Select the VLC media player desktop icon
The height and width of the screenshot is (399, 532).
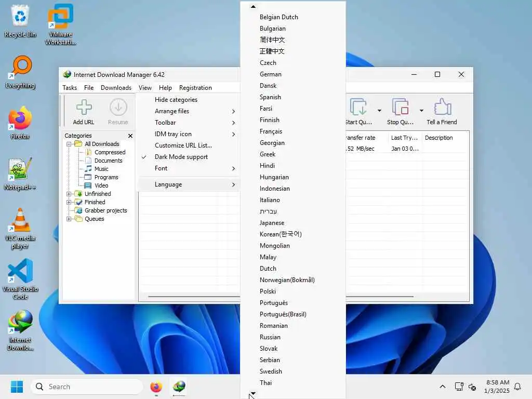coord(20,229)
